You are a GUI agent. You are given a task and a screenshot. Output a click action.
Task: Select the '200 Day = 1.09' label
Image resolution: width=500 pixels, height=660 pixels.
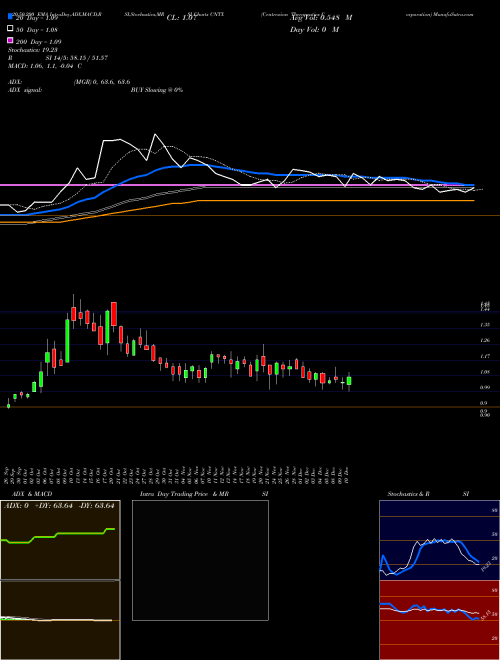39,42
